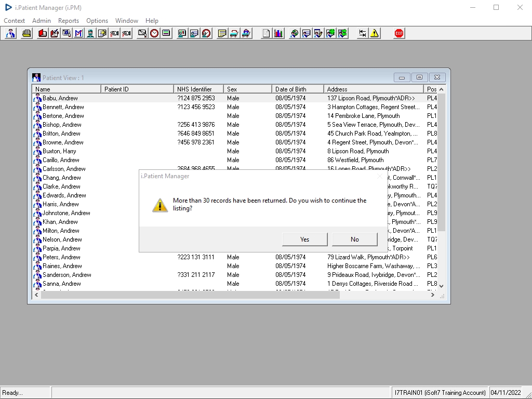Click the Sex column header
This screenshot has height=399, width=532.
[x=248, y=89]
